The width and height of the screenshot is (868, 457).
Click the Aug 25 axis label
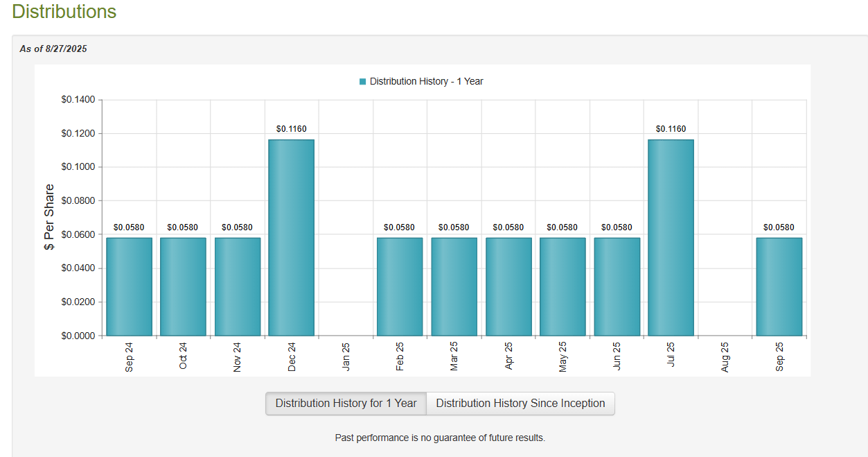coord(725,356)
